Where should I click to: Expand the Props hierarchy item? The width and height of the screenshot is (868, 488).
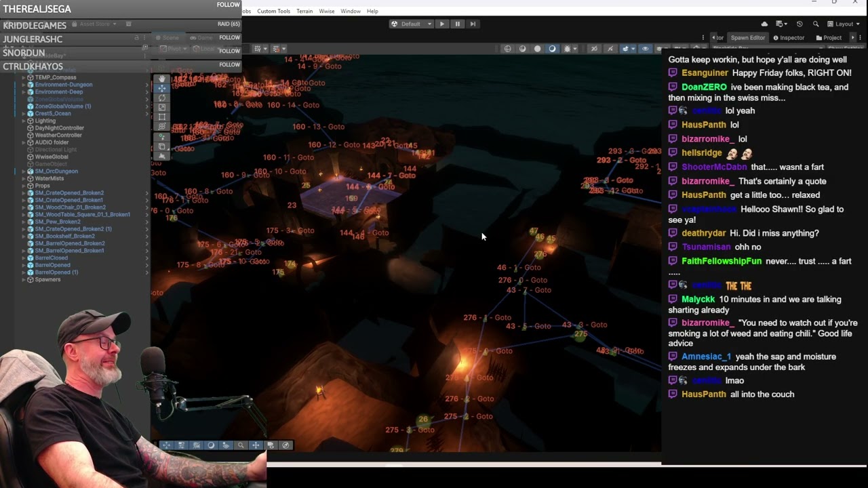click(x=23, y=186)
